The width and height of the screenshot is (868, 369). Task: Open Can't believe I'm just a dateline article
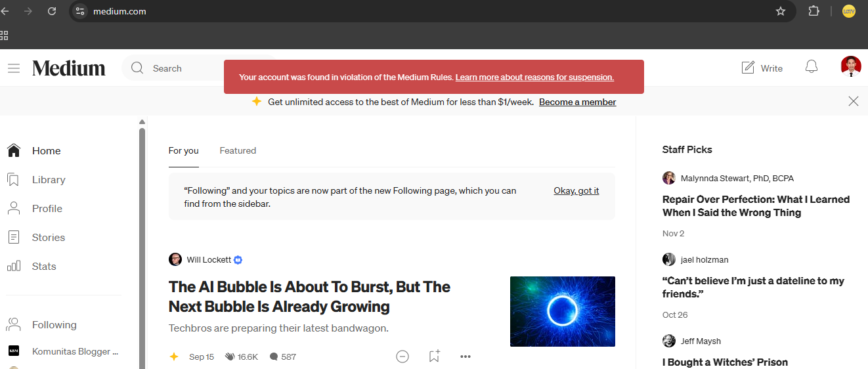coord(753,287)
